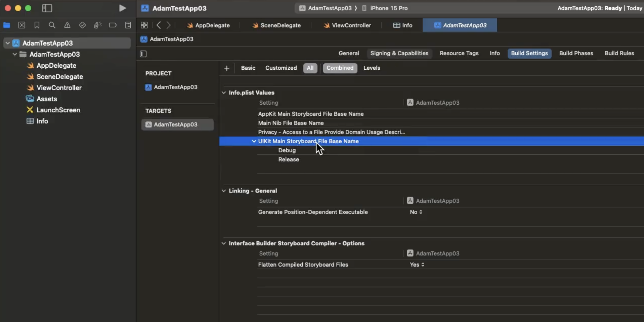The height and width of the screenshot is (322, 644).
Task: Open Flatten Compiled Storyboard Files Yes dropdown
Action: (x=417, y=264)
